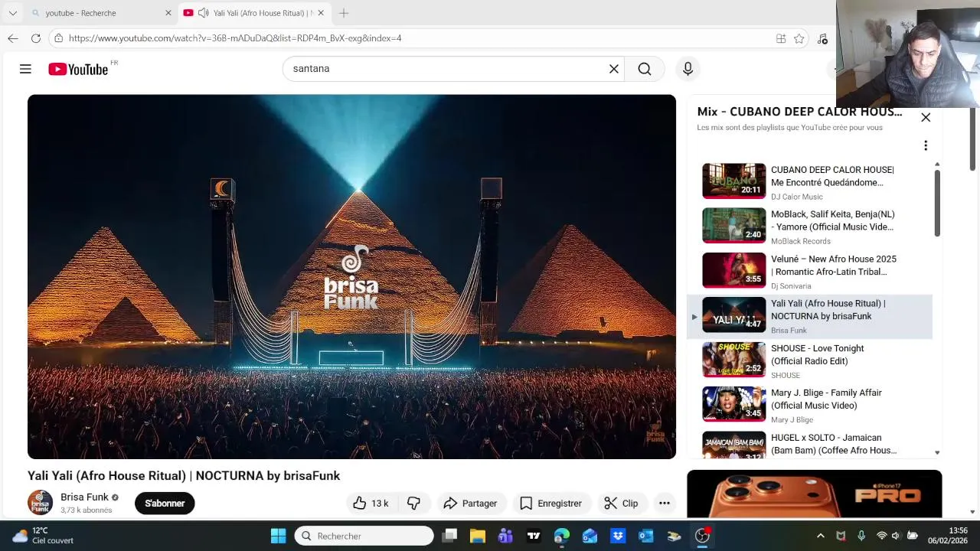980x551 pixels.
Task: Open Microsoft Edge from the taskbar
Action: tap(562, 536)
